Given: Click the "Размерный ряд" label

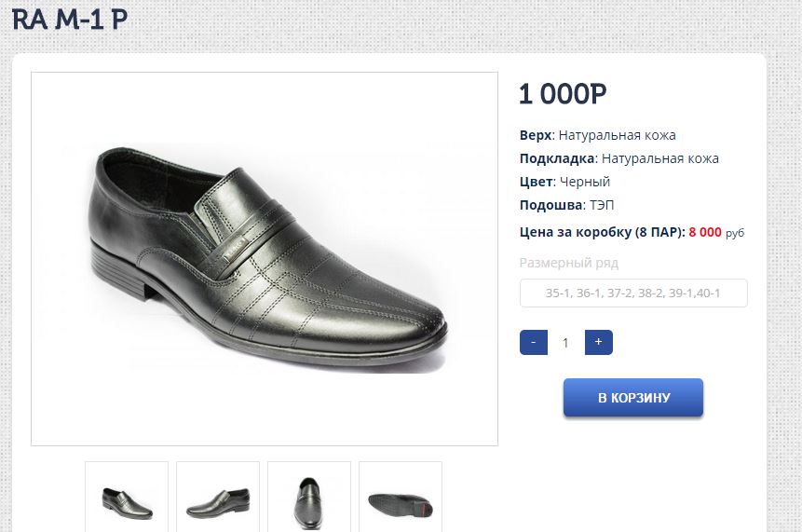Looking at the screenshot, I should (568, 263).
